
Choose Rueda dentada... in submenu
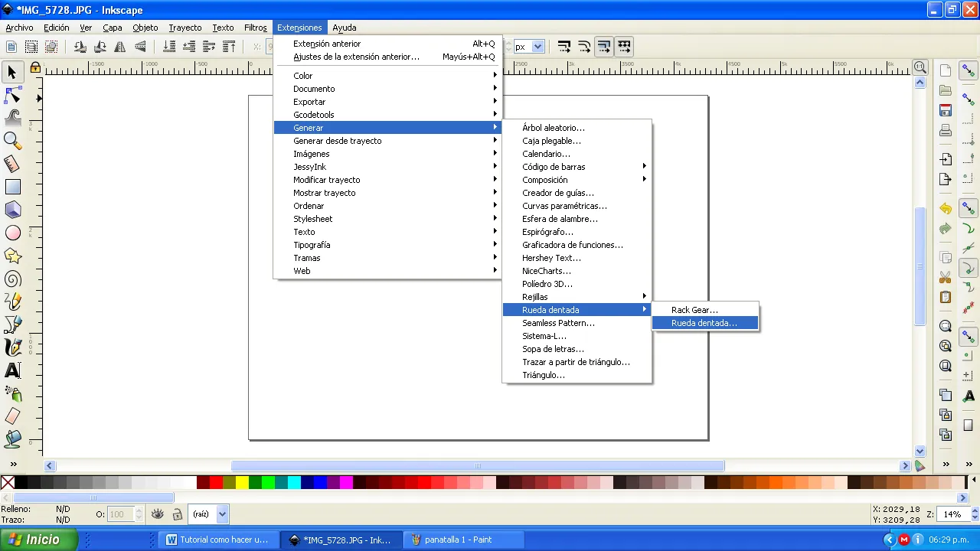tap(705, 323)
